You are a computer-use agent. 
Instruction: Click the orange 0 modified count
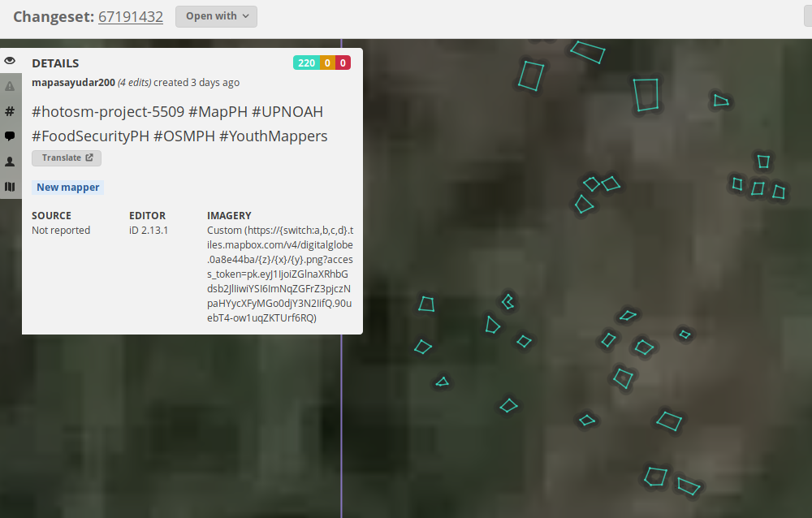(x=327, y=63)
